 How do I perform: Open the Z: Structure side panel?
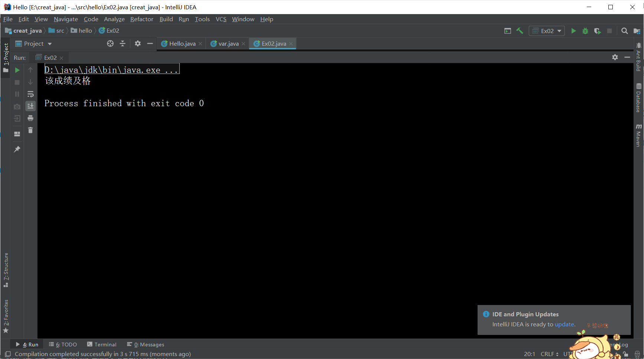(6, 270)
